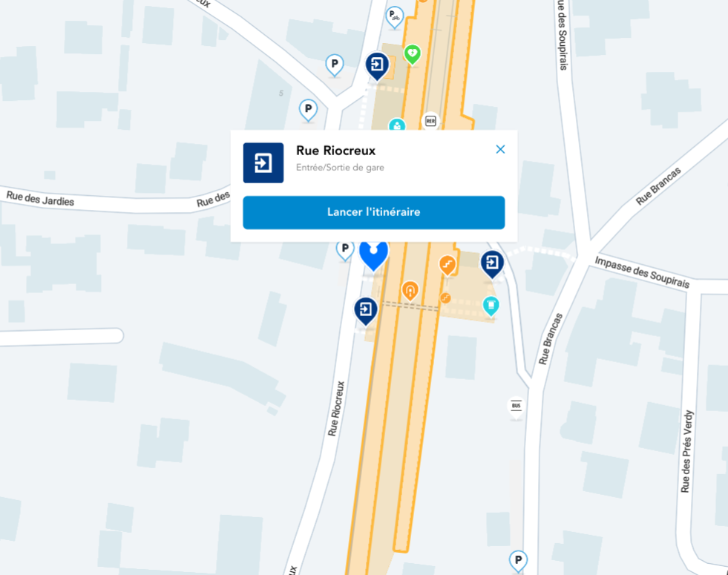Image resolution: width=728 pixels, height=575 pixels.
Task: Select the entrance marker below the blue pin
Action: coord(366,310)
